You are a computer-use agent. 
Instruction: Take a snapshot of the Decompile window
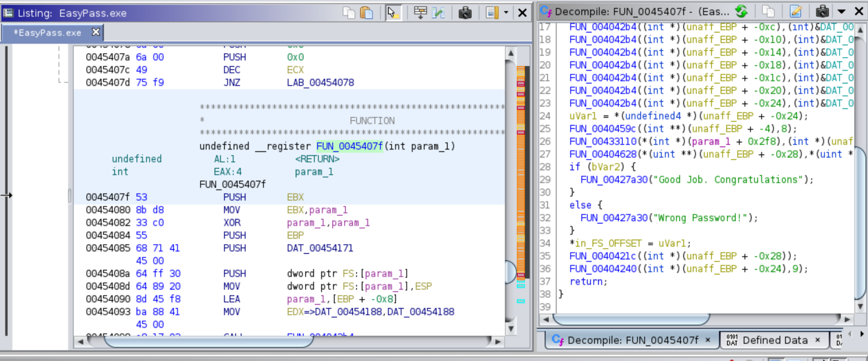(x=822, y=11)
